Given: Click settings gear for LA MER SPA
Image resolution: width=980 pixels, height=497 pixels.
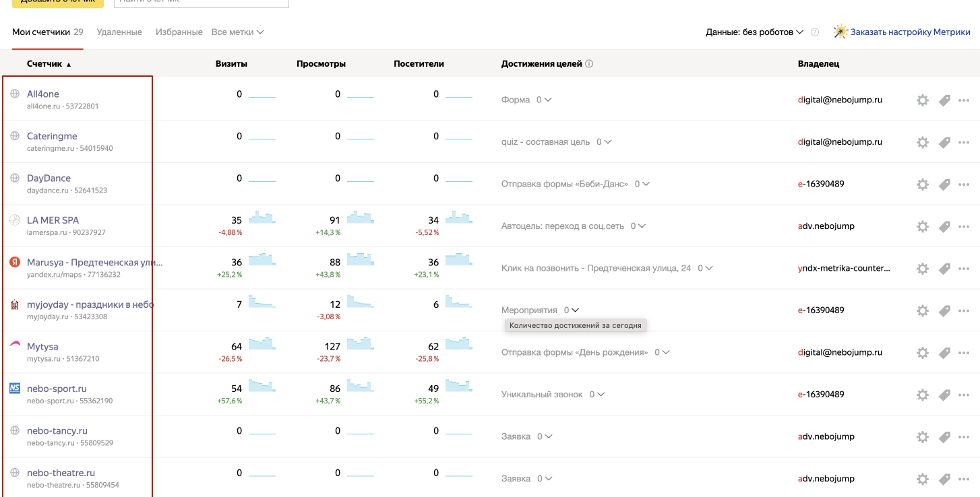Looking at the screenshot, I should 922,227.
